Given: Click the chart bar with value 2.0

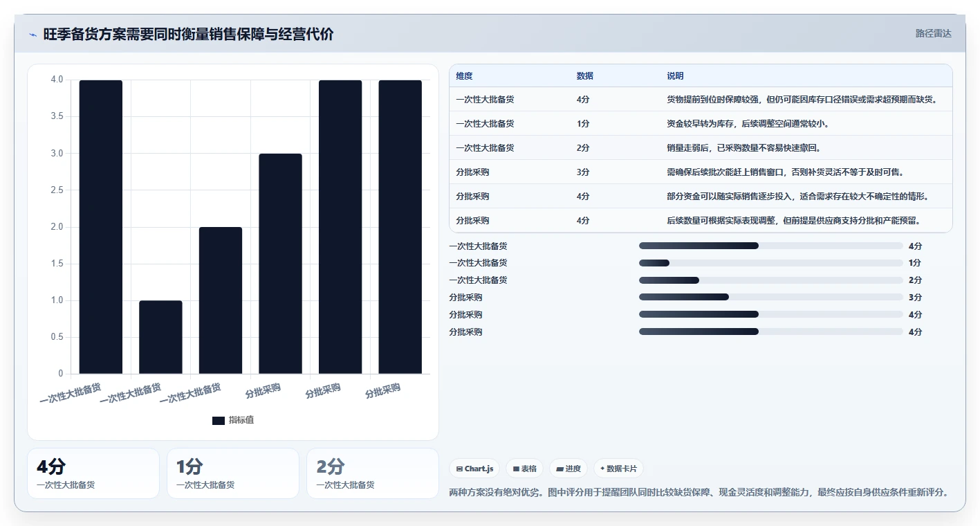Looking at the screenshot, I should point(221,300).
